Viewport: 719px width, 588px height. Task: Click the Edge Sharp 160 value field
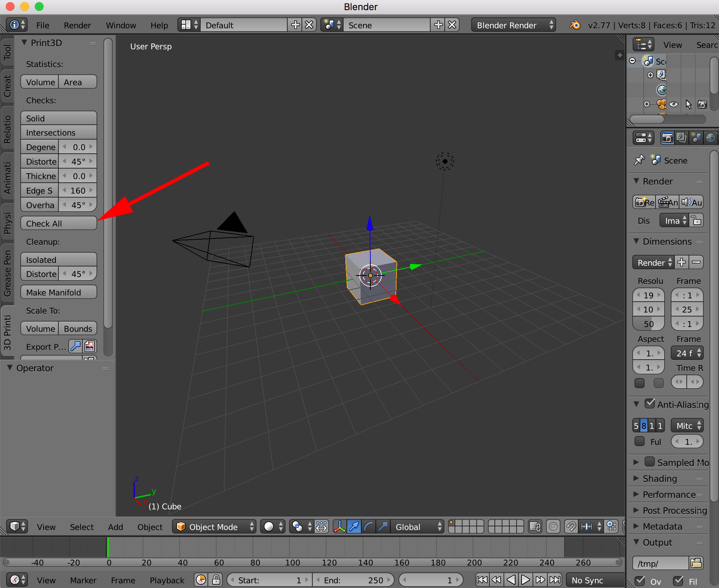pyautogui.click(x=78, y=191)
